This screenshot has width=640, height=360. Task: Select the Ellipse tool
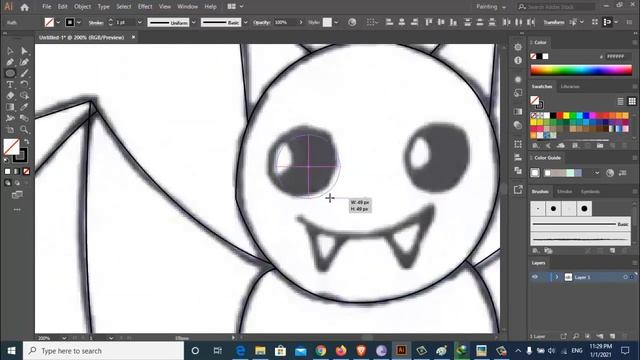coord(10,73)
